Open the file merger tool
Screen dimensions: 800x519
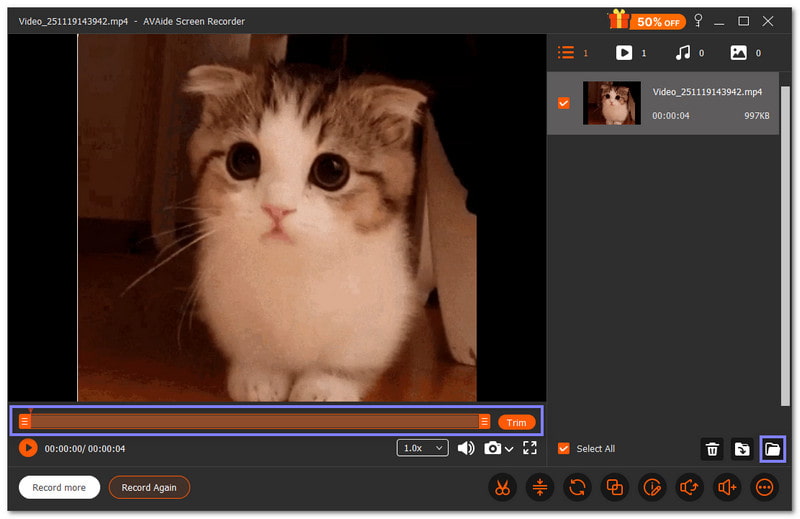(614, 488)
